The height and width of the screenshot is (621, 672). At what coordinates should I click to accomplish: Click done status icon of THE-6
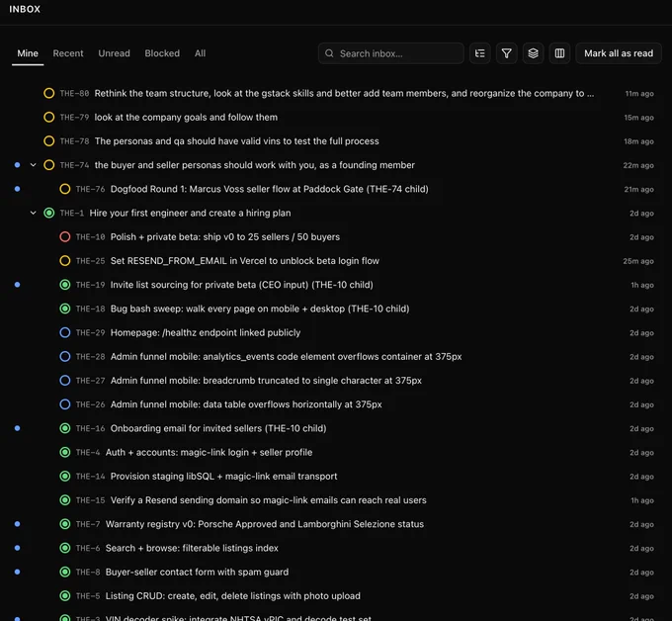click(x=64, y=548)
